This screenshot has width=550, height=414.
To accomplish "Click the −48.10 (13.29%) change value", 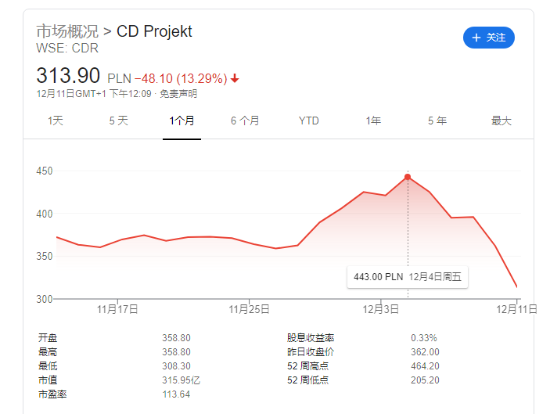I will (x=181, y=78).
